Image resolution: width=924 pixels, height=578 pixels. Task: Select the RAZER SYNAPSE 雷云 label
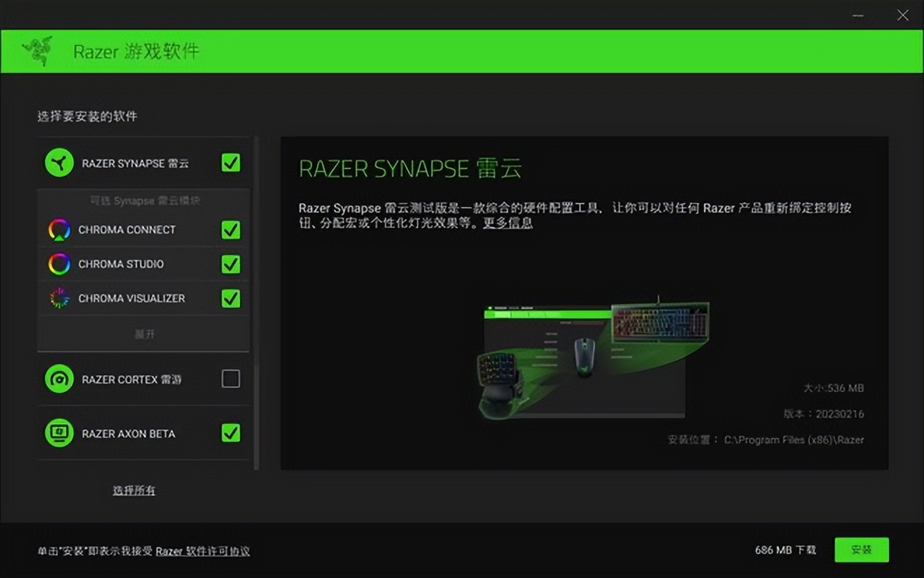click(x=135, y=164)
